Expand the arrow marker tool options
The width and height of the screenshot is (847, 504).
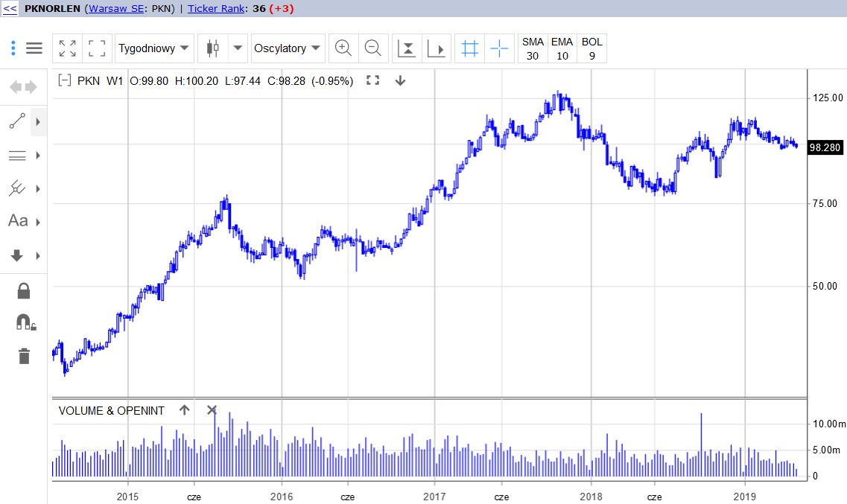click(x=38, y=256)
